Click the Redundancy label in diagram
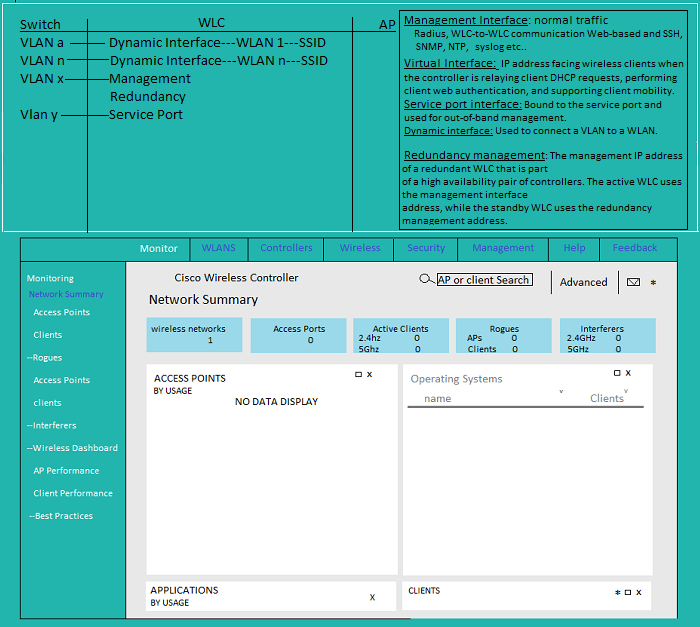The height and width of the screenshot is (627, 700). tap(148, 97)
